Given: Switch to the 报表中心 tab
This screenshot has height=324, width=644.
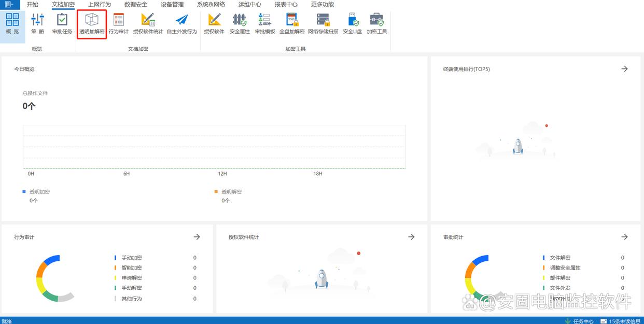Looking at the screenshot, I should [286, 4].
